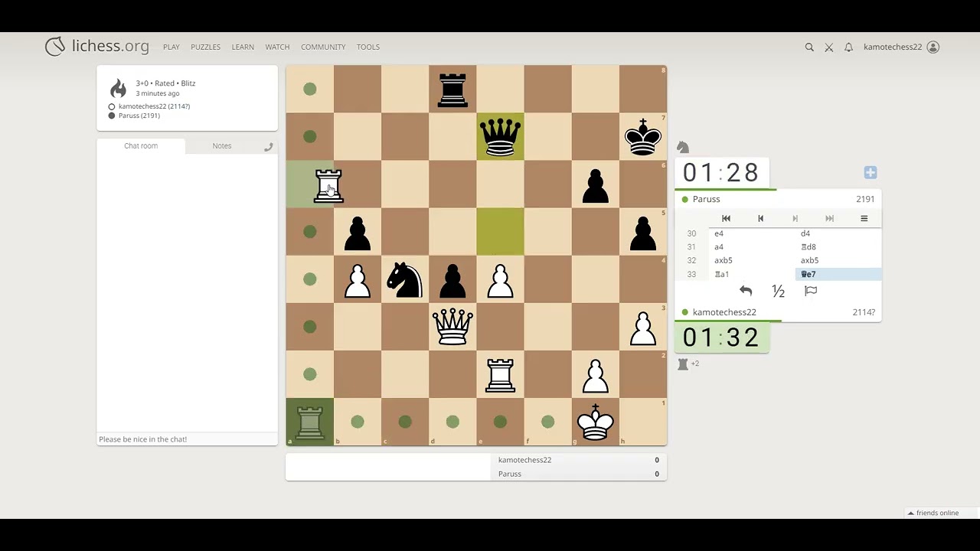This screenshot has height=551, width=980.
Task: Open the TOOLS menu
Action: [368, 47]
